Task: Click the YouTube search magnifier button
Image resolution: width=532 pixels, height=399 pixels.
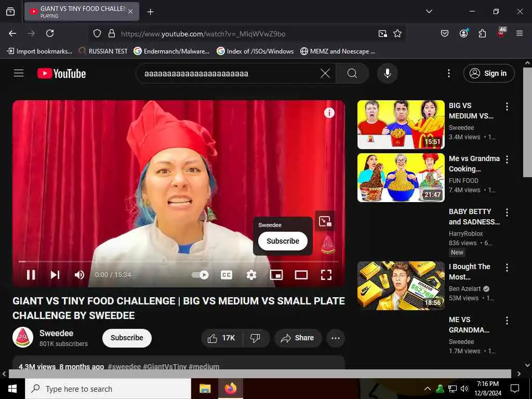Action: (352, 73)
